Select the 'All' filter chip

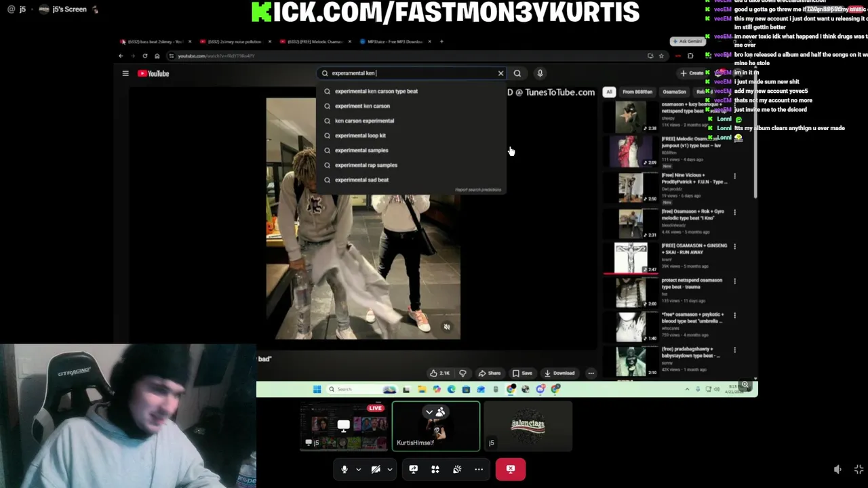(x=609, y=91)
